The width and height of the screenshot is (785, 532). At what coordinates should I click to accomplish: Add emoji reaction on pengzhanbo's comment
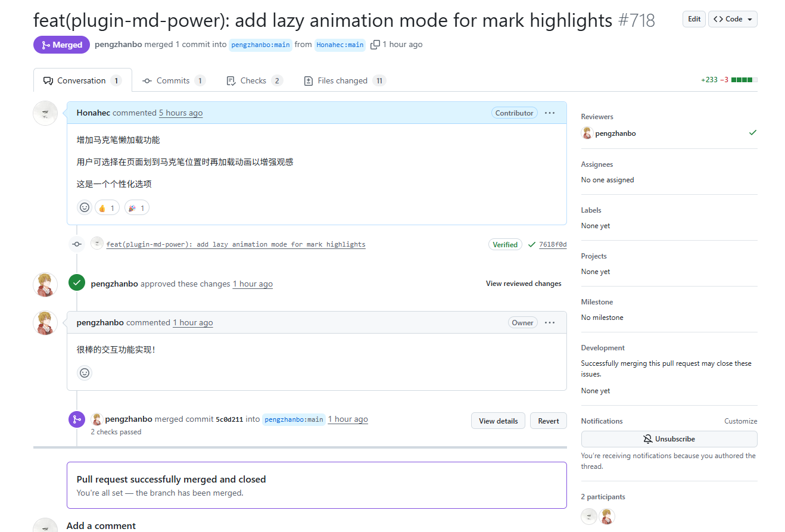[x=85, y=373]
